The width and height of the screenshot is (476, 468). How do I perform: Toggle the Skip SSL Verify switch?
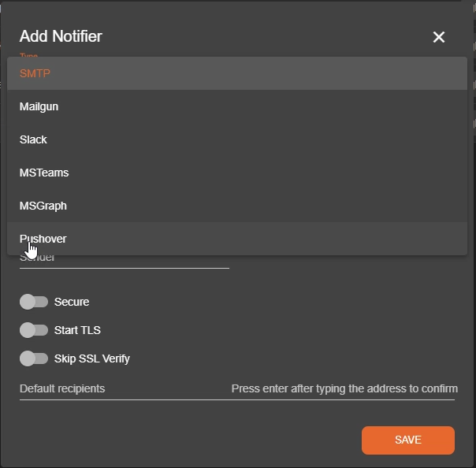(33, 358)
